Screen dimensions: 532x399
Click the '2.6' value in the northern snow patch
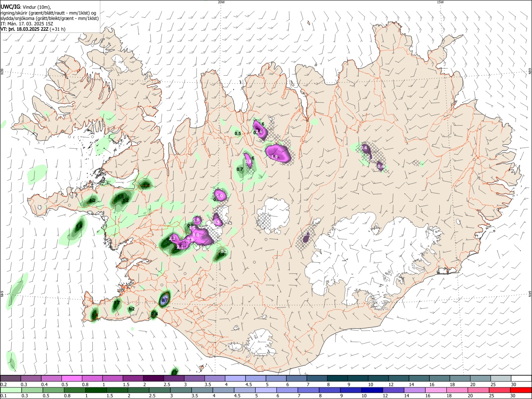click(259, 132)
